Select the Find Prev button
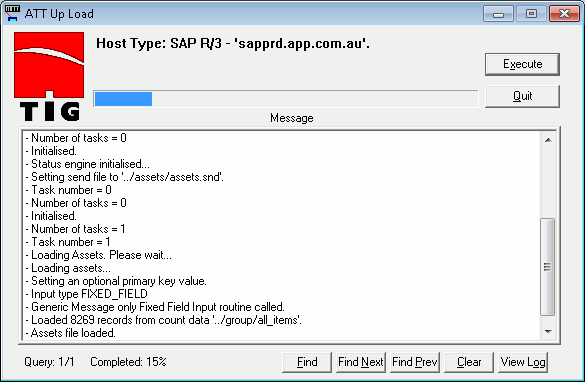 (x=414, y=362)
